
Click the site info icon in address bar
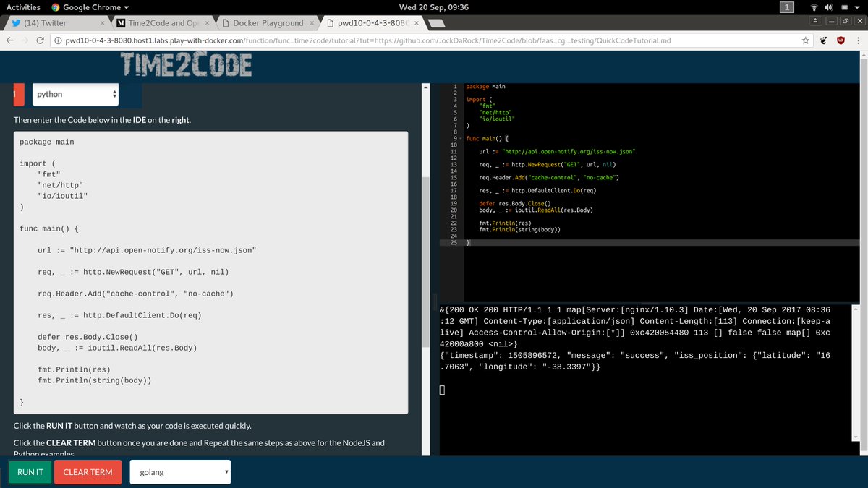(58, 40)
